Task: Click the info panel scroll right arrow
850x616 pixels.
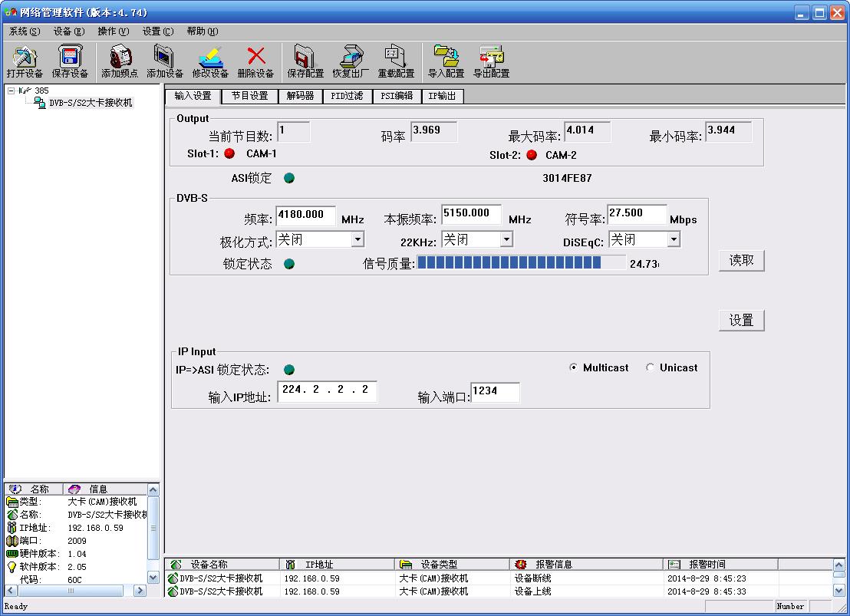Action: click(x=140, y=590)
